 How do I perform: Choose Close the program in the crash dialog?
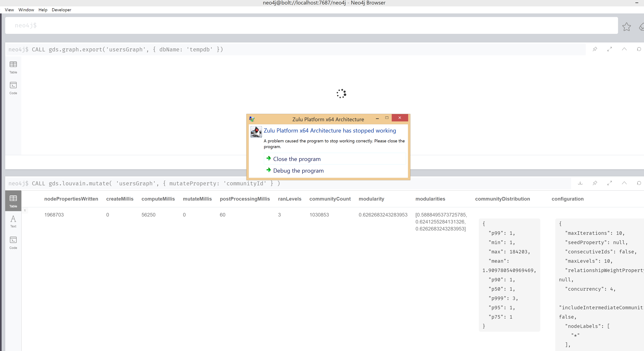click(297, 159)
